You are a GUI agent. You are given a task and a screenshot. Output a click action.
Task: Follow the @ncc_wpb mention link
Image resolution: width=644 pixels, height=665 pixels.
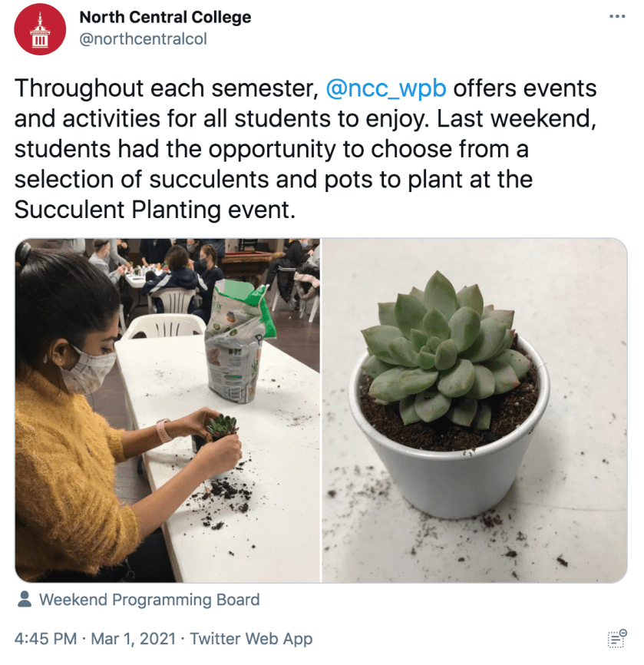tap(385, 88)
